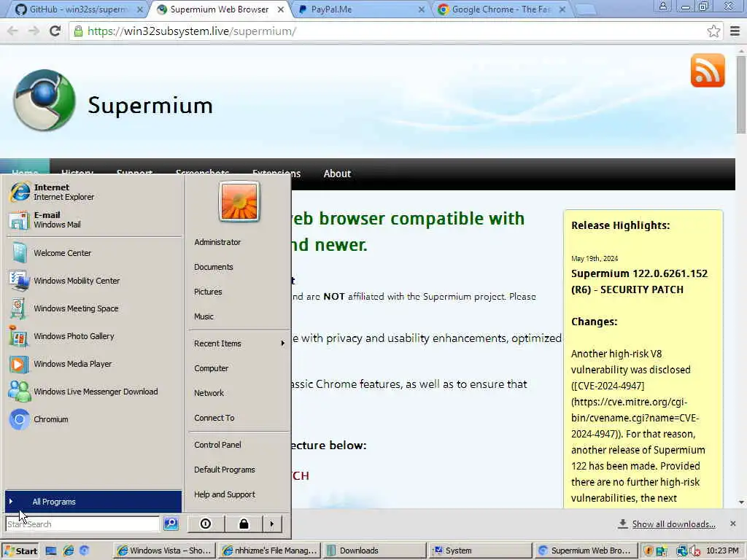The width and height of the screenshot is (747, 560).
Task: Go back with browser back arrow
Action: coord(12,31)
